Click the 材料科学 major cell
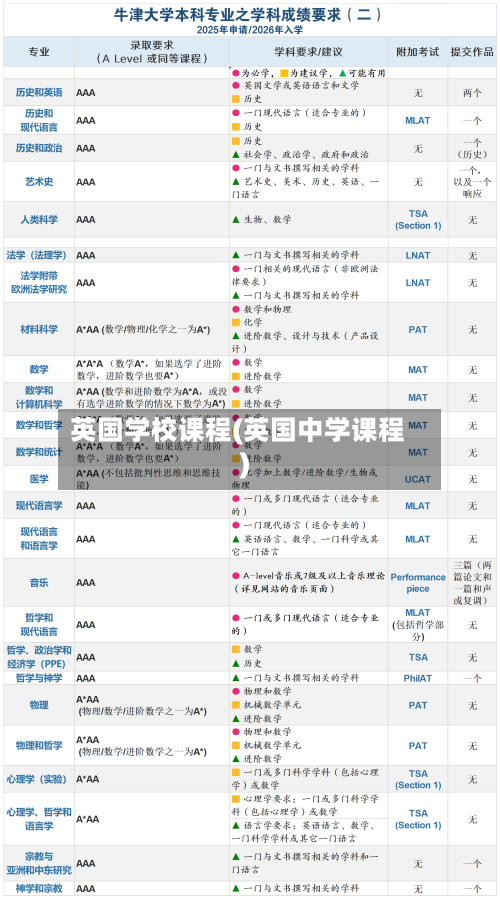Viewport: 500px width, 899px height. (39, 329)
